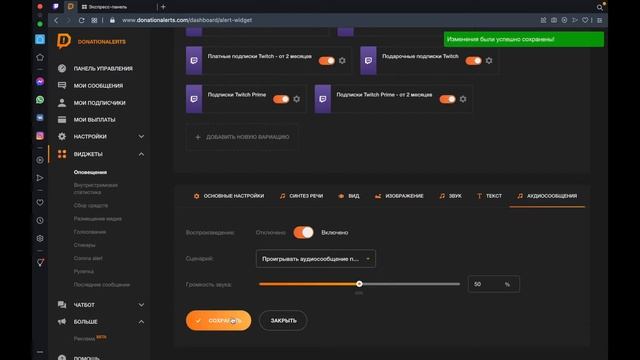Click the search icon in tab bar
The image size is (640, 360).
(x=600, y=7)
